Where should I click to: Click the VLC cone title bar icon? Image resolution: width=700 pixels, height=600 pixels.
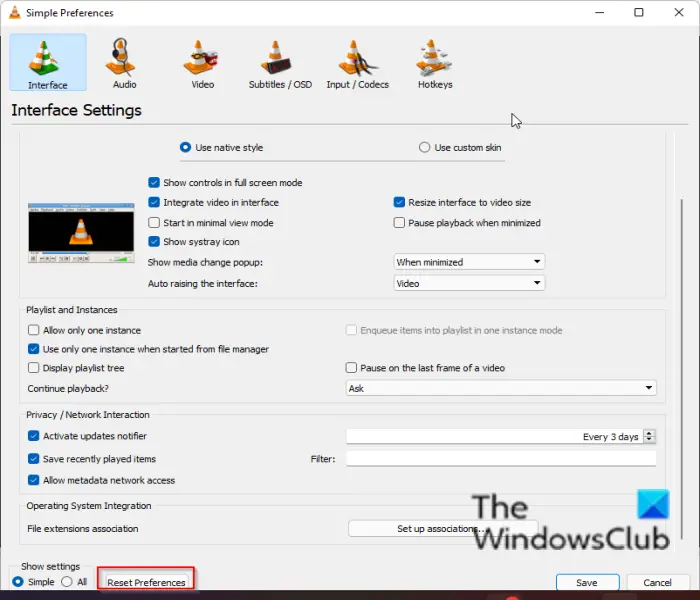point(15,12)
